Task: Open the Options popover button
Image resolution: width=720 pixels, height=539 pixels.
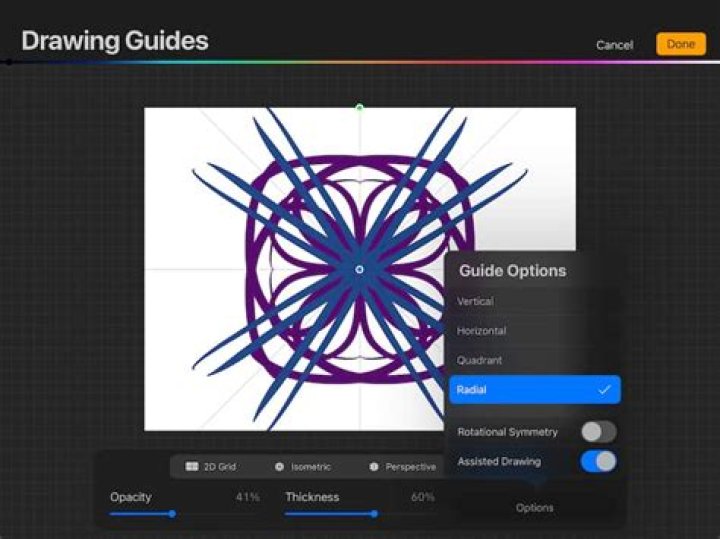Action: 534,508
